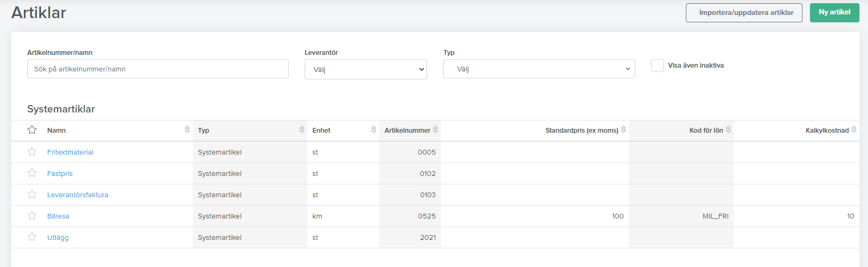Open the Leverantör dropdown
Viewport: 868px width, 267px height.
click(x=366, y=69)
